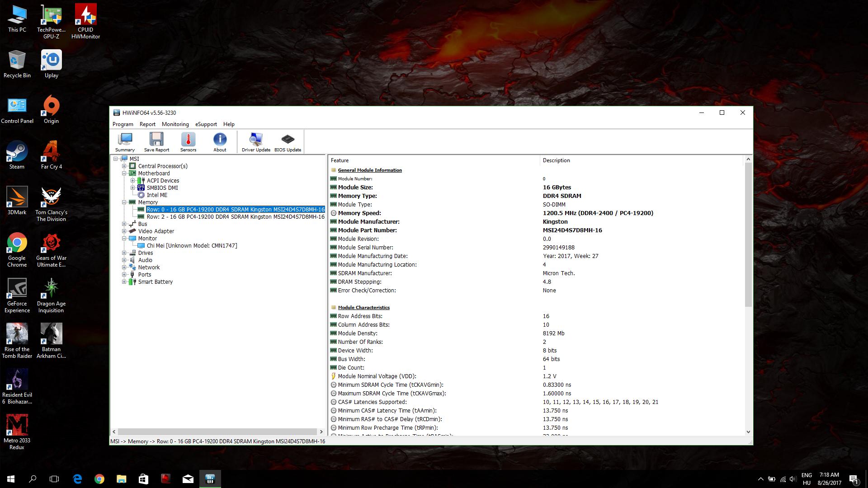Click the Feature column header
The height and width of the screenshot is (488, 868).
point(434,160)
